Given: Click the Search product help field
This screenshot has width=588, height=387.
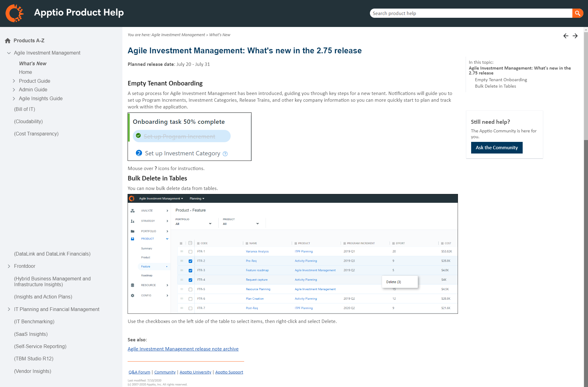Looking at the screenshot, I should pyautogui.click(x=471, y=13).
